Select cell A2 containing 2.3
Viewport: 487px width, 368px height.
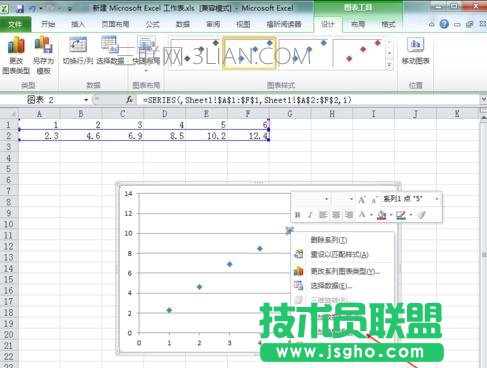pyautogui.click(x=40, y=136)
